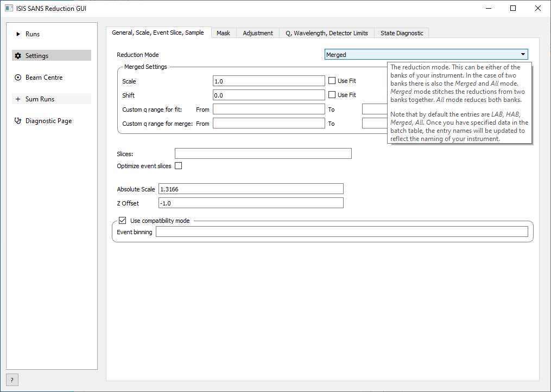Viewport: 551px width, 392px height.
Task: Click the Absolute Scale field
Action: [251, 189]
